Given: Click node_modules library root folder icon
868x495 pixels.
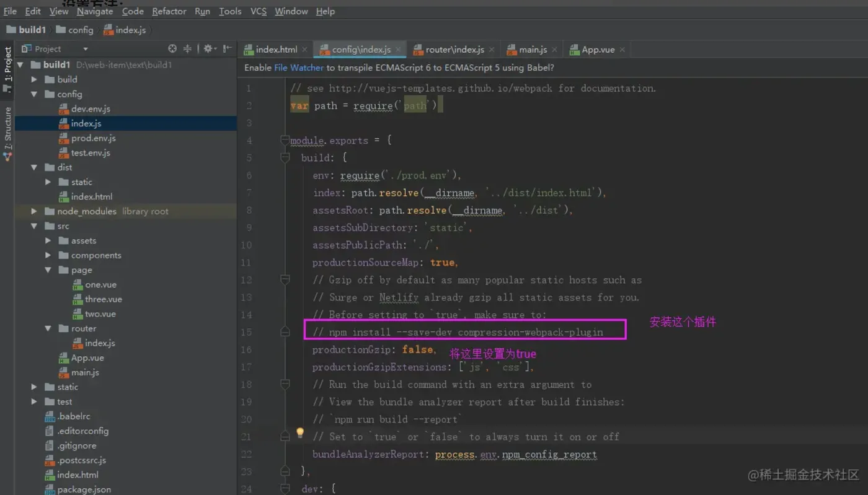Looking at the screenshot, I should pyautogui.click(x=50, y=211).
